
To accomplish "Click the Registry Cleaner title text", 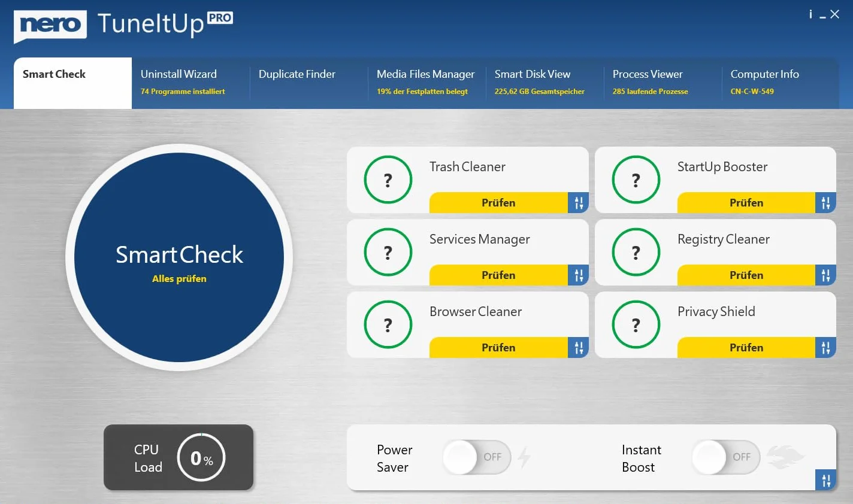I will point(723,239).
